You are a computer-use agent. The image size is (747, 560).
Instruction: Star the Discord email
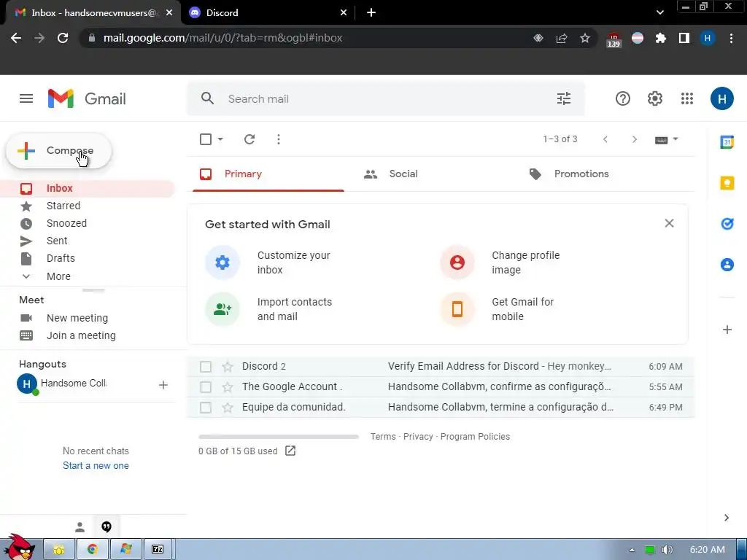(x=228, y=366)
